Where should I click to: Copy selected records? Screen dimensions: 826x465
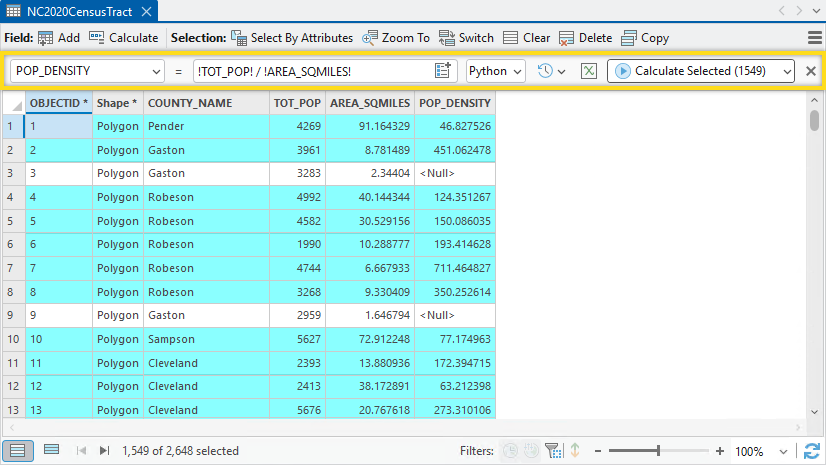point(645,38)
